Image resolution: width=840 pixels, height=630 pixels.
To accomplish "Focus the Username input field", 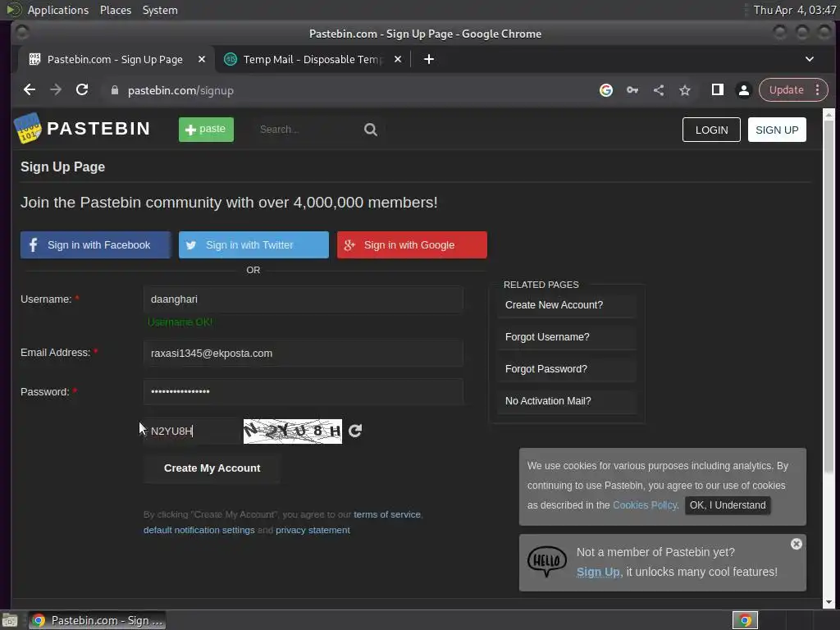I will pyautogui.click(x=304, y=299).
